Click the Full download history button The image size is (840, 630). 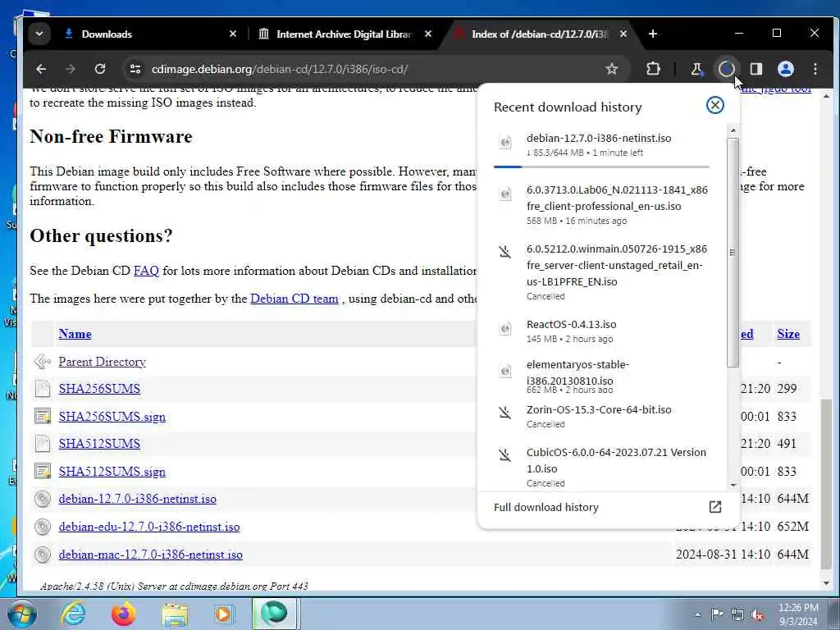click(x=608, y=507)
